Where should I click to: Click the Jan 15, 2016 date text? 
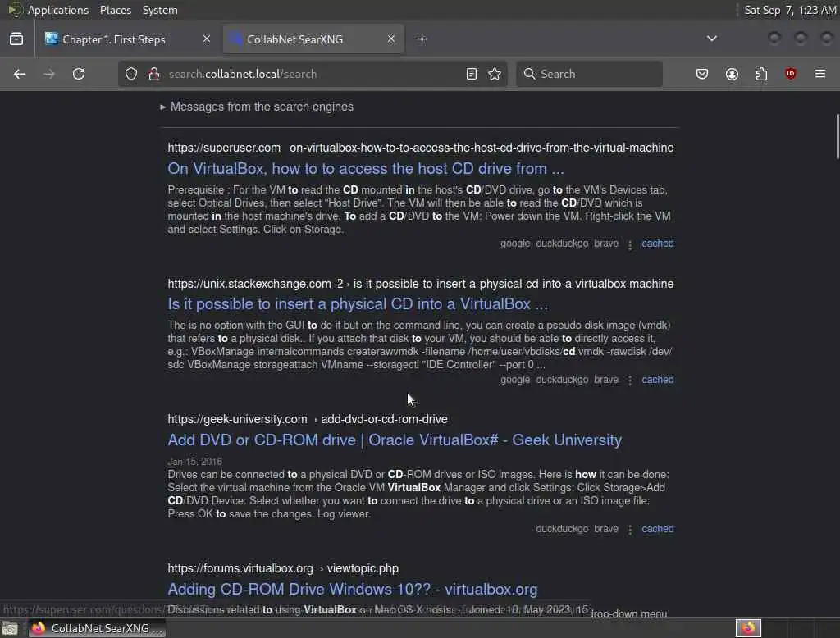(x=195, y=462)
